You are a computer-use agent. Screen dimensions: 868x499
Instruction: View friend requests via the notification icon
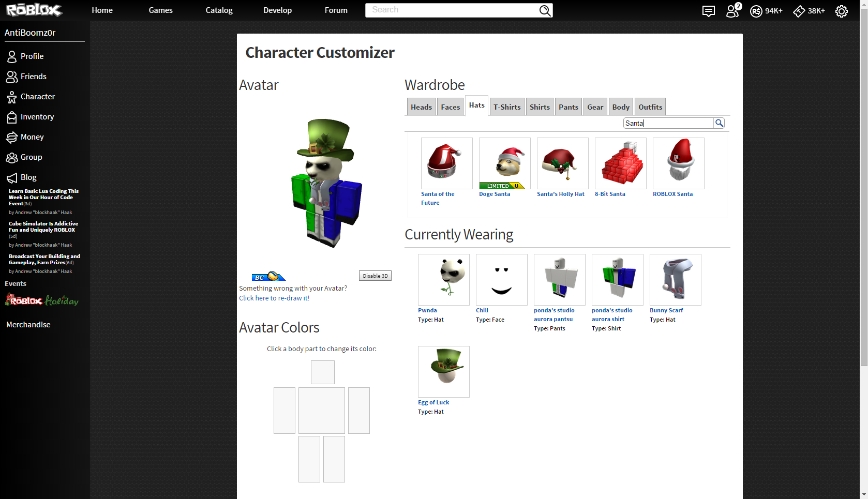pos(732,10)
